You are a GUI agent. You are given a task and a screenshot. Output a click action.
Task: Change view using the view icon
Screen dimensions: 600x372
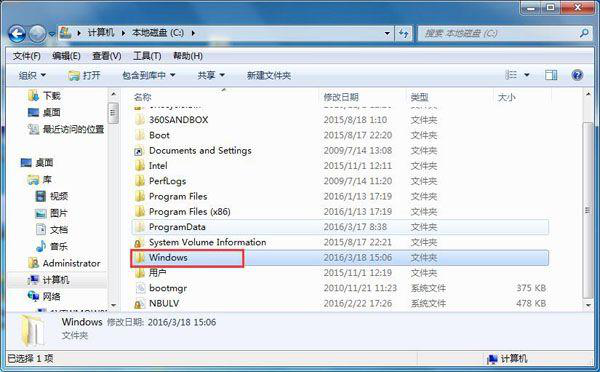coord(511,75)
